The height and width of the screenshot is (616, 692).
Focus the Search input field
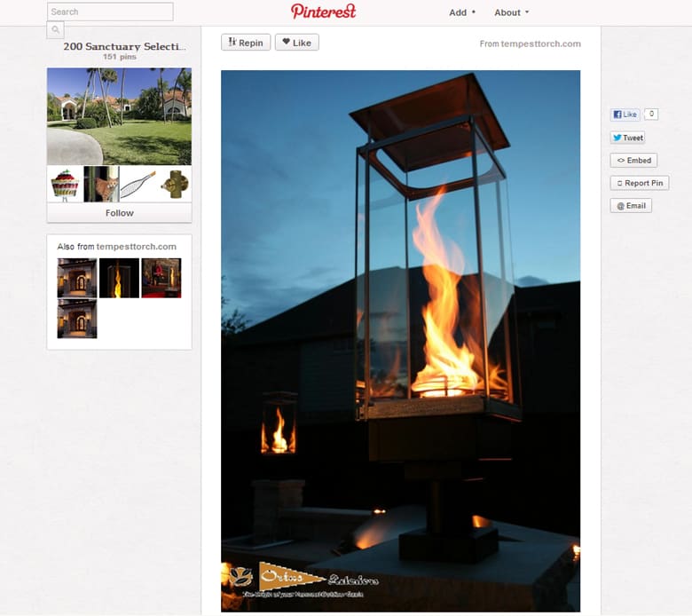(x=110, y=12)
